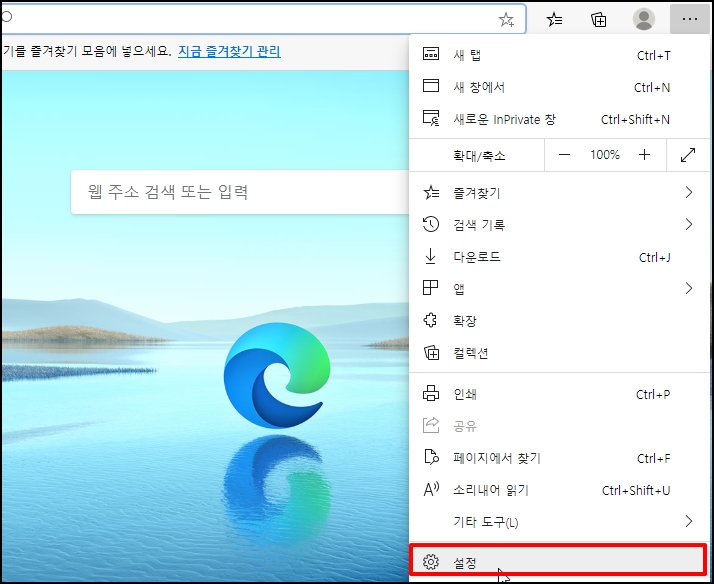714x584 pixels.
Task: Click the Read aloud icon
Action: [x=431, y=489]
